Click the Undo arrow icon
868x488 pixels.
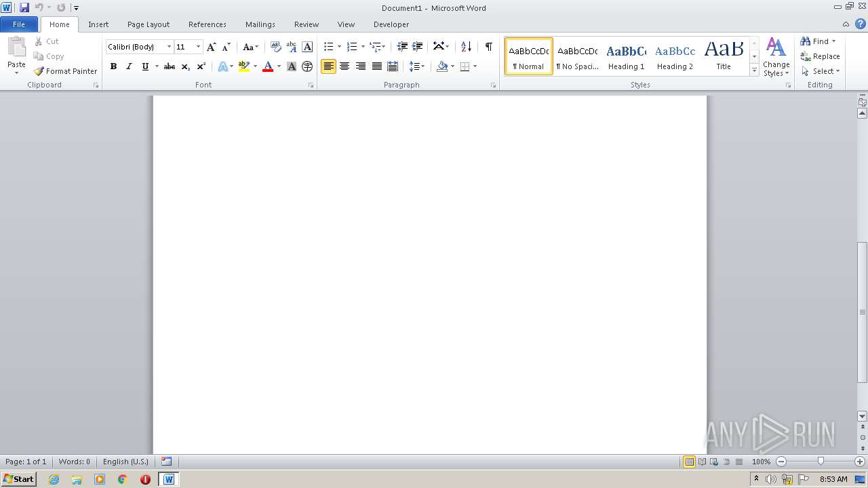click(x=39, y=7)
